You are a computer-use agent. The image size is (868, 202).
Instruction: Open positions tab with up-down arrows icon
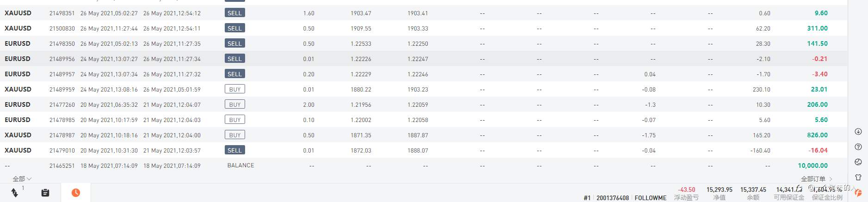(15, 192)
